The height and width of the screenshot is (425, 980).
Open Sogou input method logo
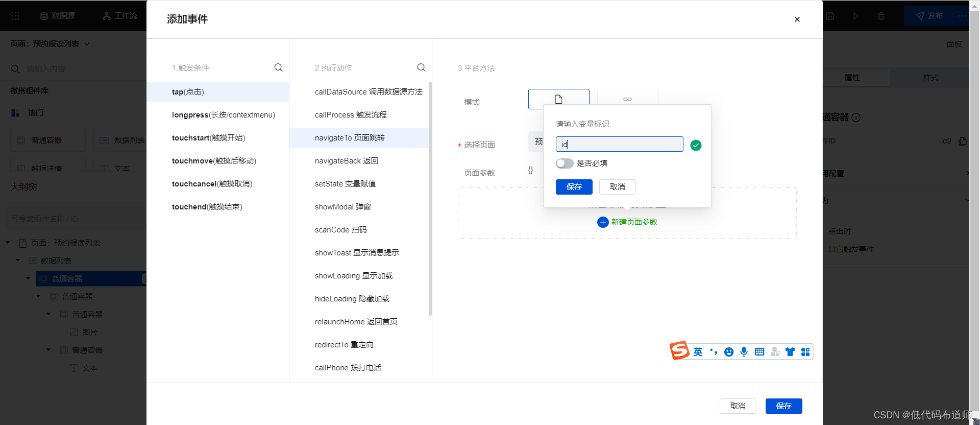coord(679,350)
